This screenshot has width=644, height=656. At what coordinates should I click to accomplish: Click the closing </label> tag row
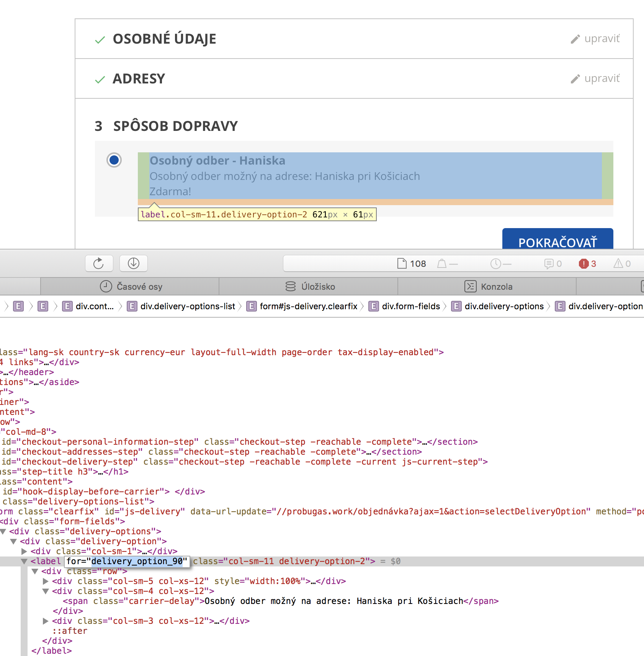(52, 651)
